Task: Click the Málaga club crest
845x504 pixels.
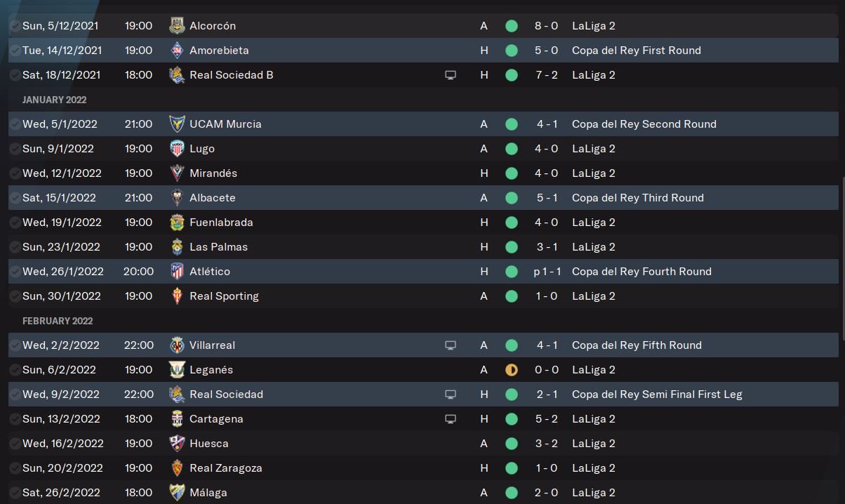Action: 177,493
